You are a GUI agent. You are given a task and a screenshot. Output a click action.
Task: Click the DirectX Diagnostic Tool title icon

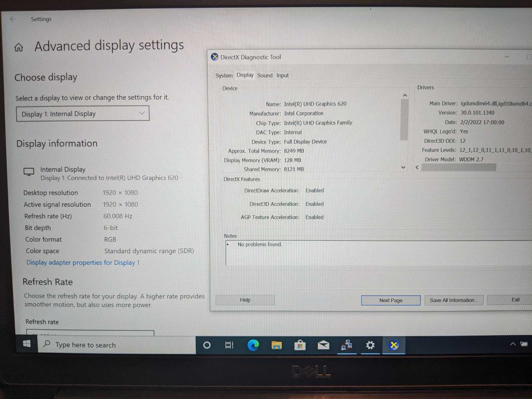pyautogui.click(x=215, y=57)
